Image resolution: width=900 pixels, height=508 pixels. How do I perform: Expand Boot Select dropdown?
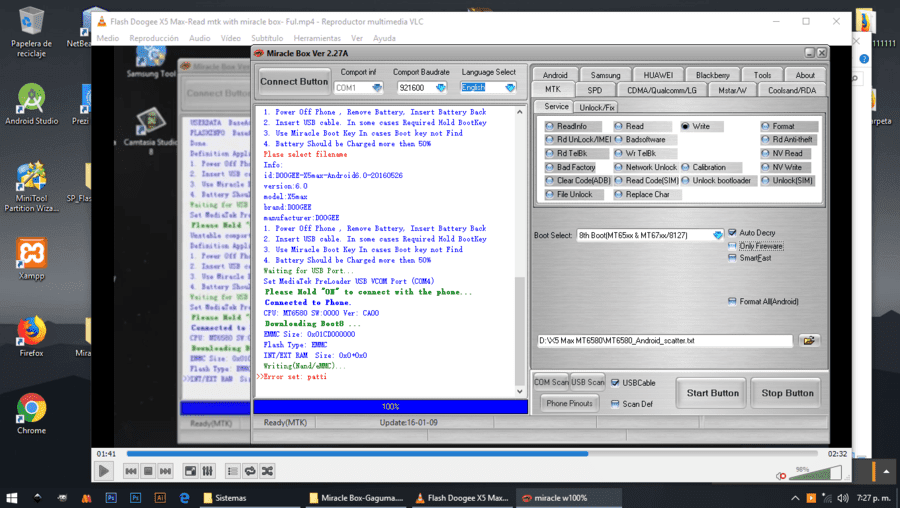717,235
